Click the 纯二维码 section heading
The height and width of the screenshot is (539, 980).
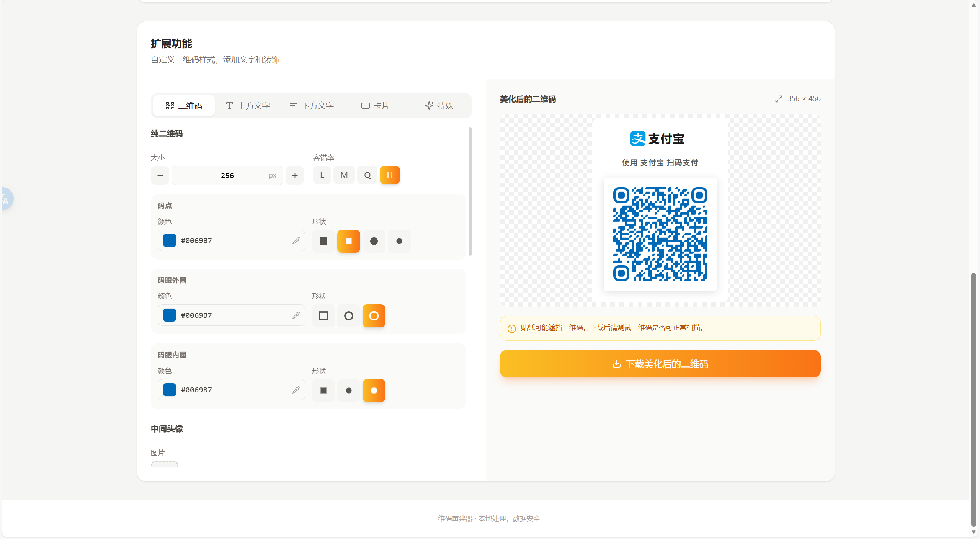(167, 134)
